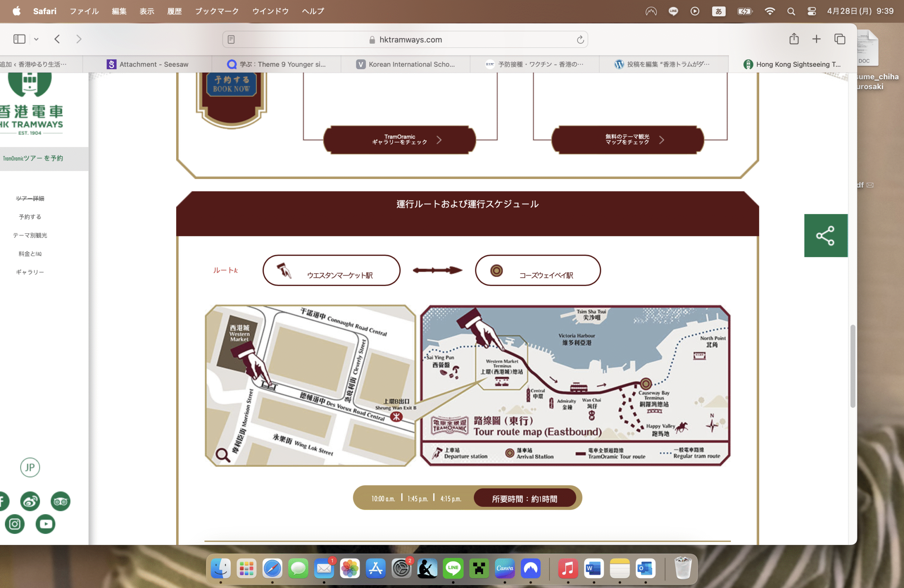This screenshot has height=588, width=904.
Task: Show the tab overview
Action: 840,39
